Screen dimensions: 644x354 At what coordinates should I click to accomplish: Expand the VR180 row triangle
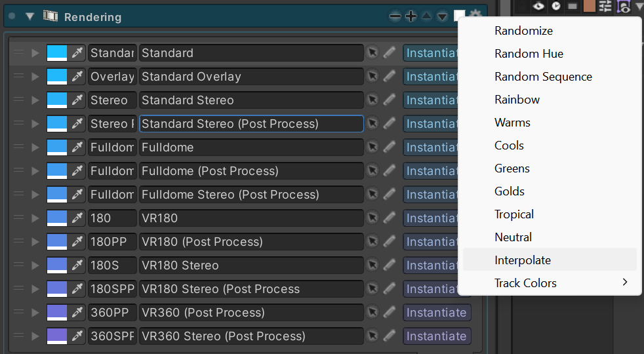pos(35,218)
